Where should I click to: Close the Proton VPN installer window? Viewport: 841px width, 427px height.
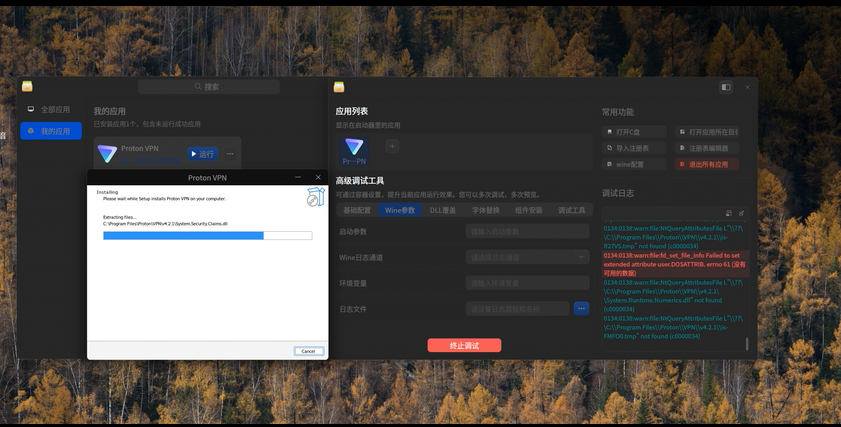tap(318, 177)
